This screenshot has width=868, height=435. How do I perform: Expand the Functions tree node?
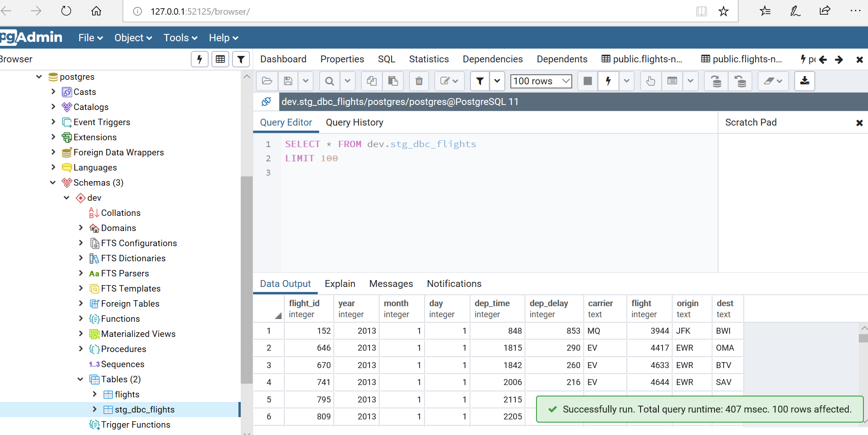pyautogui.click(x=81, y=319)
